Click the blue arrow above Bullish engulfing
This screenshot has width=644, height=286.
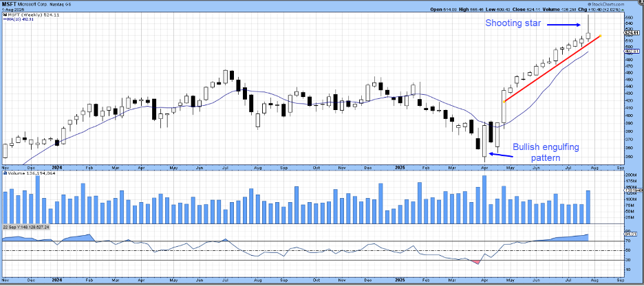[500, 155]
